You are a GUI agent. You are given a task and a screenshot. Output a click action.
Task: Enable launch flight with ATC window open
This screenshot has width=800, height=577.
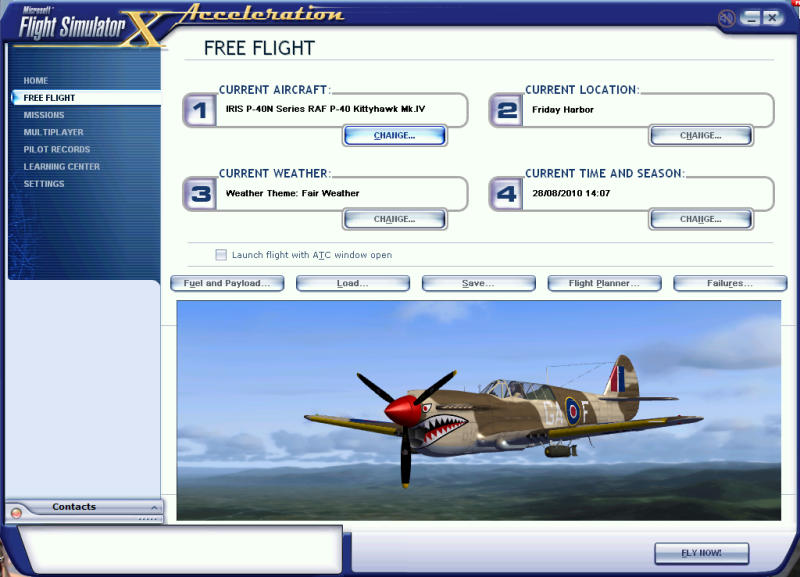[x=222, y=255]
